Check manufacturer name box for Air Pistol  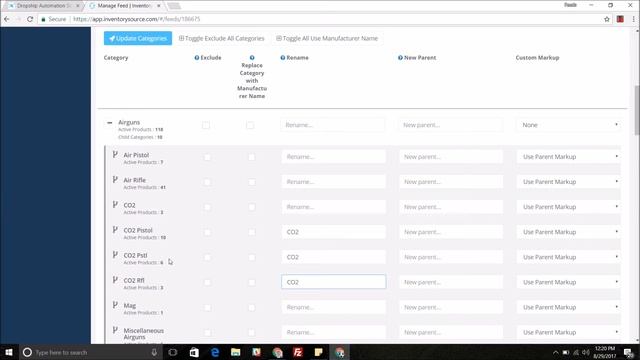tap(251, 157)
